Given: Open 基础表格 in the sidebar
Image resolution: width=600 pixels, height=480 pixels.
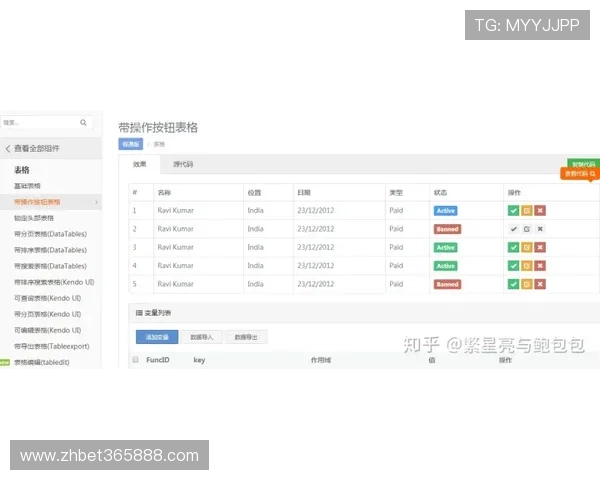Looking at the screenshot, I should [27, 186].
